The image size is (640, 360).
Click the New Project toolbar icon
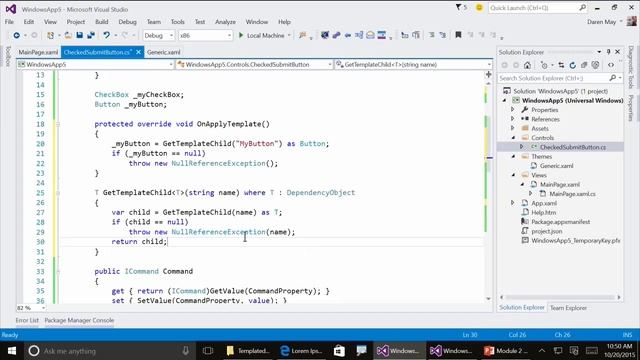50,36
